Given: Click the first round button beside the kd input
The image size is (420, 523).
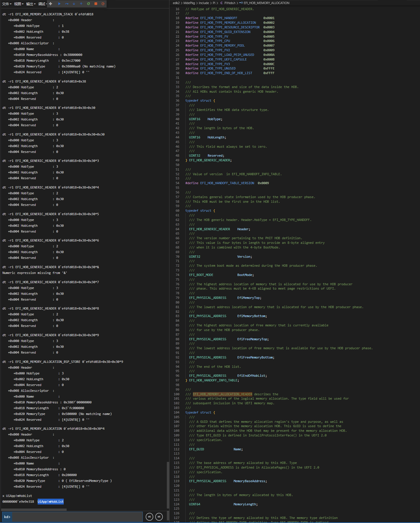Looking at the screenshot, I should click(149, 517).
